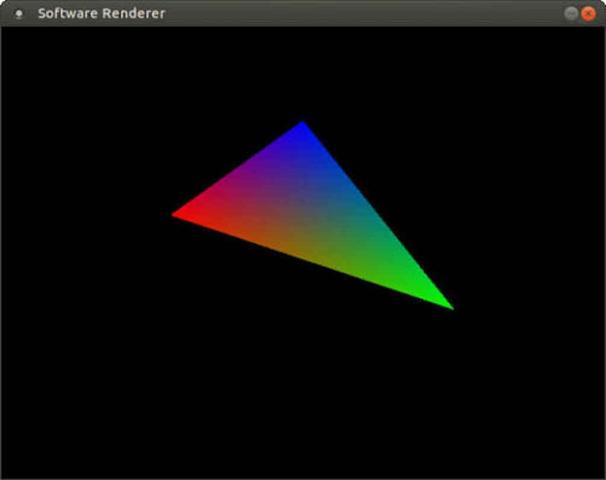Click the black area right of green vertex

click(530, 308)
